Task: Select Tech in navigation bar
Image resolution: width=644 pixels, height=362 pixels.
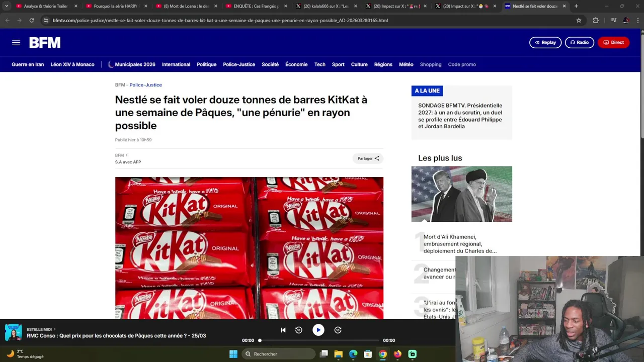Action: click(x=320, y=64)
